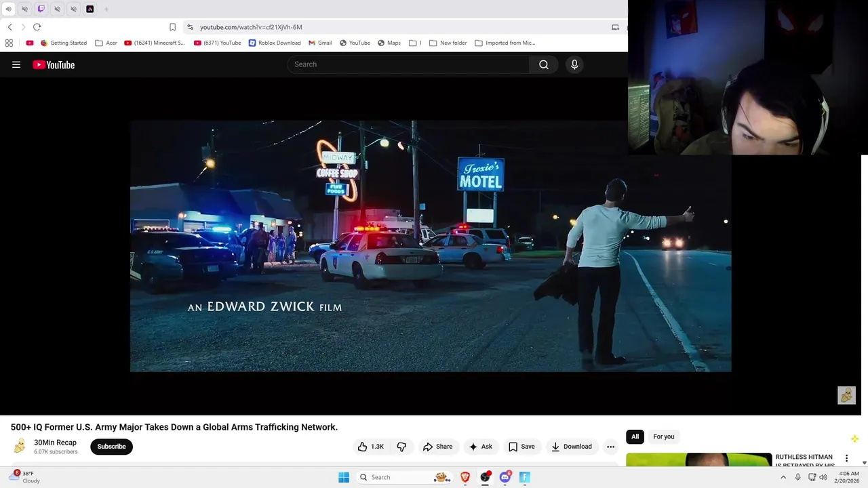Expand the New folder bookmarks folder
Viewport: 868px width, 488px height.
click(448, 43)
